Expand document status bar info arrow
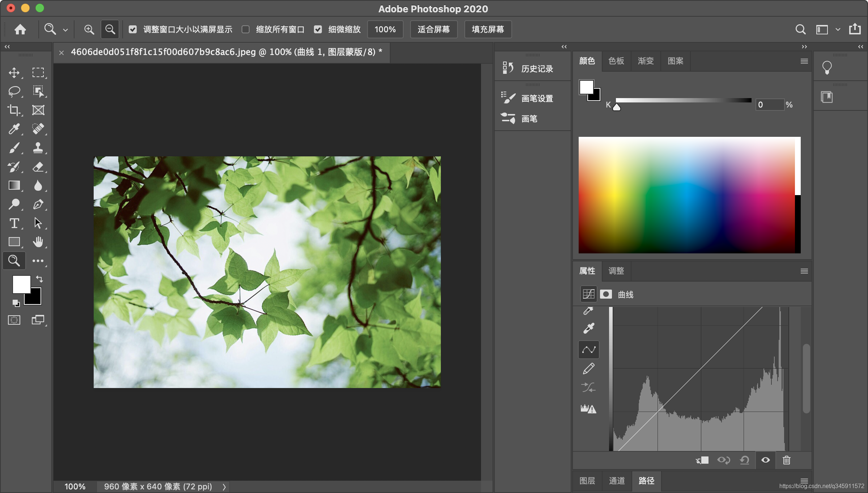 click(224, 487)
